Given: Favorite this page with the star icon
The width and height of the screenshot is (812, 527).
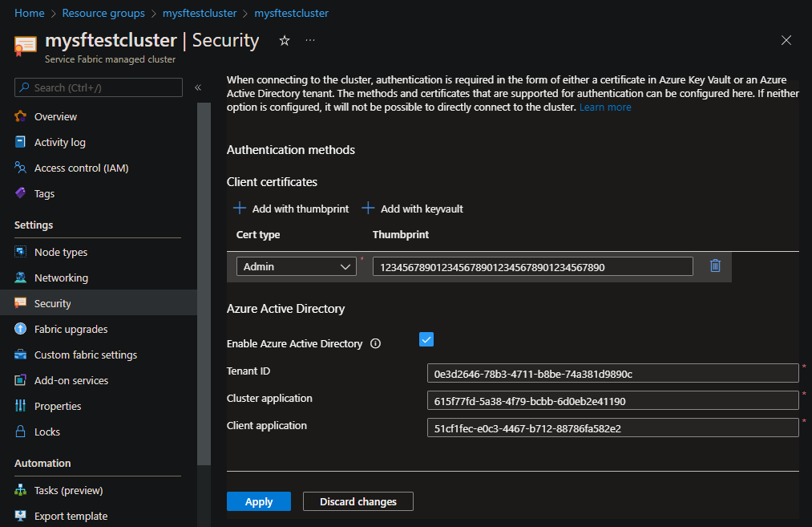Looking at the screenshot, I should [x=284, y=41].
